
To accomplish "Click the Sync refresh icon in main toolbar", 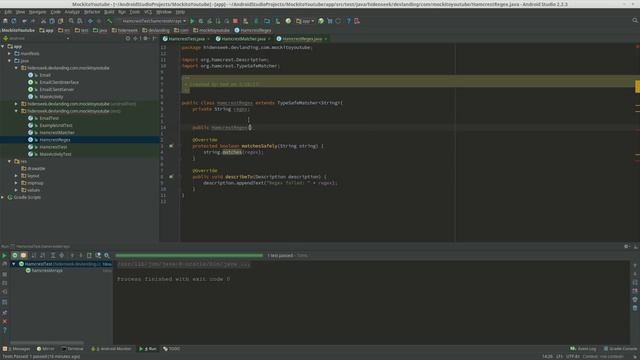I will [14, 21].
